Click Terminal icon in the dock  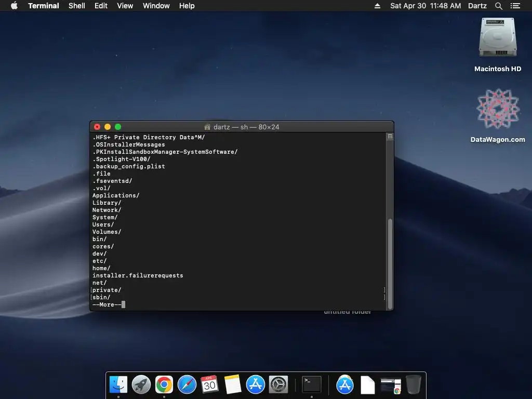click(312, 385)
